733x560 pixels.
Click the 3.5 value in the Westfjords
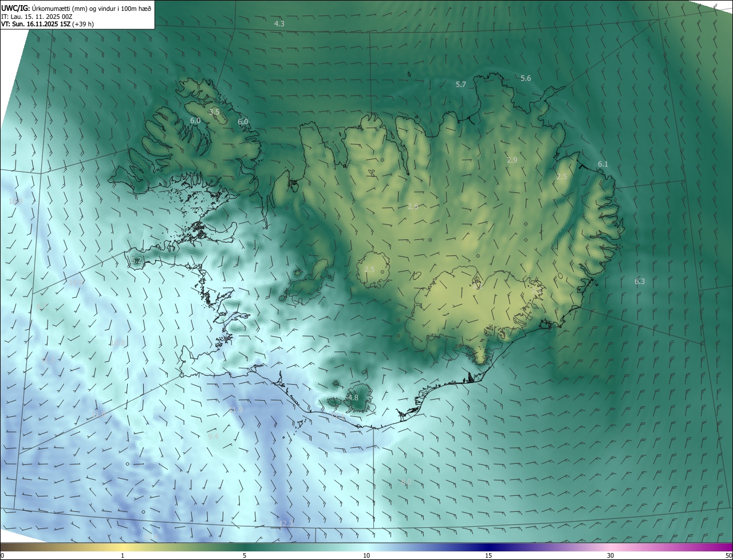pyautogui.click(x=214, y=112)
